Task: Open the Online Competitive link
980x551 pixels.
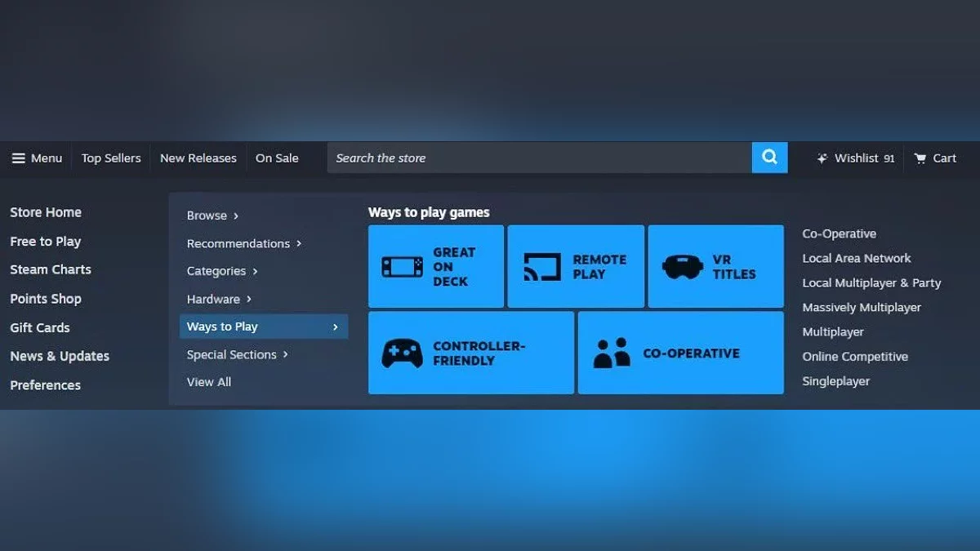Action: [855, 356]
